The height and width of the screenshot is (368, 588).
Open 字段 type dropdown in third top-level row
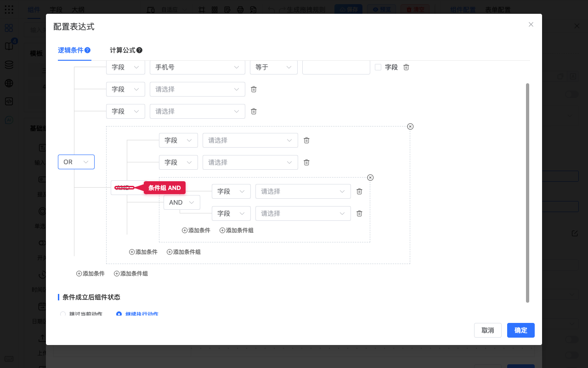(125, 111)
